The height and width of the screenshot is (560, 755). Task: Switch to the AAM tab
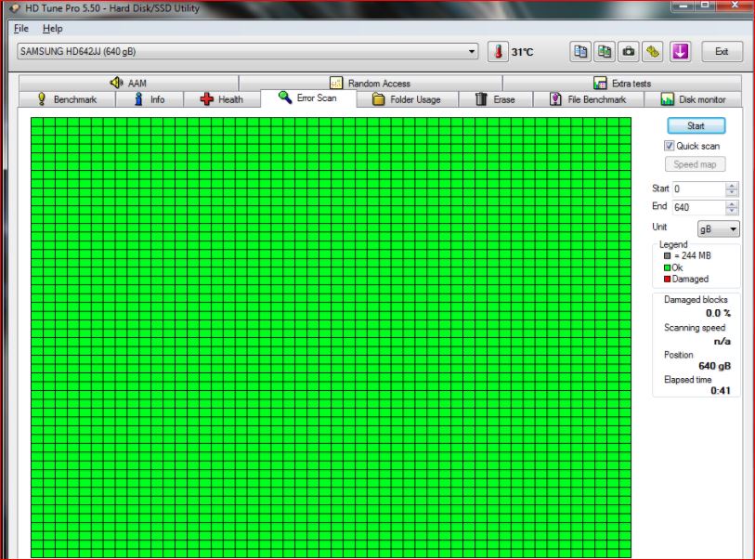point(128,83)
